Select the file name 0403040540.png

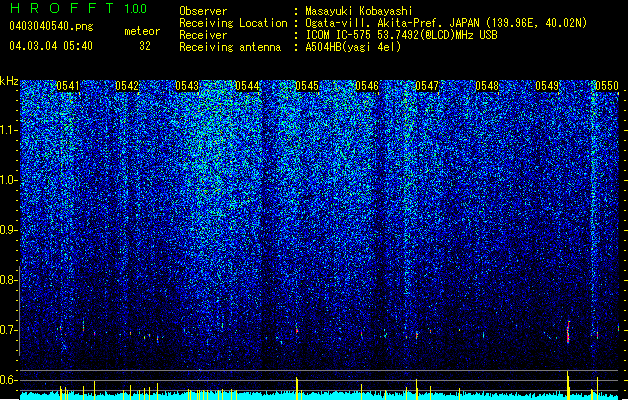coord(51,26)
